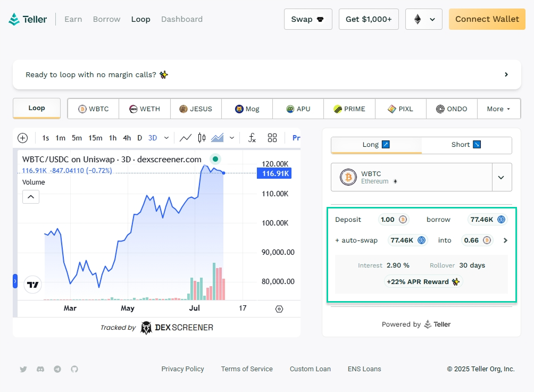Open the Terms of Service link
The image size is (534, 392).
(247, 369)
